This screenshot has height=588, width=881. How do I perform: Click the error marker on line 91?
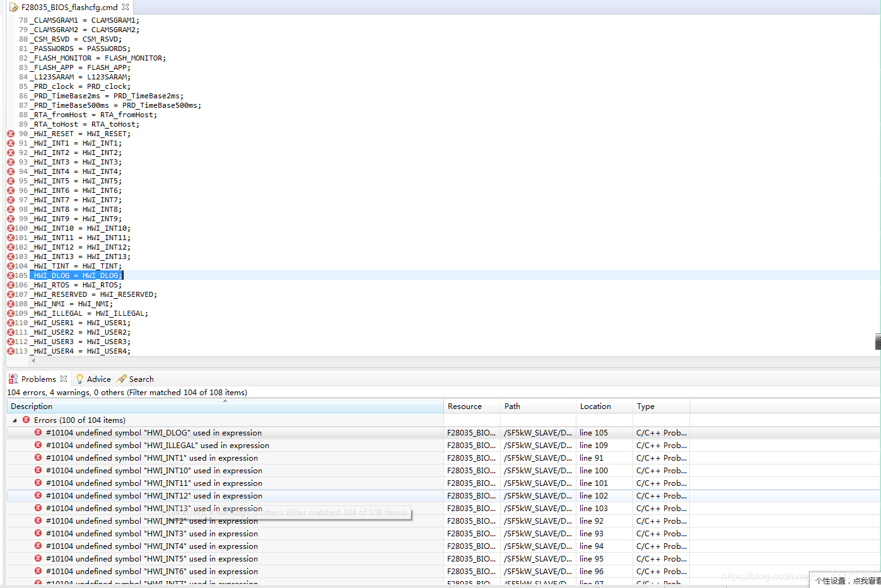[11, 143]
